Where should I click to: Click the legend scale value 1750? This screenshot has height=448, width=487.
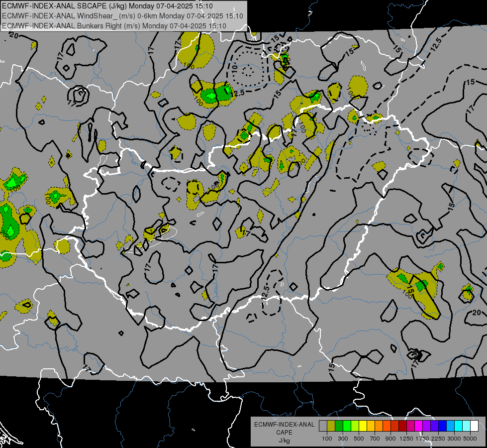(x=422, y=439)
